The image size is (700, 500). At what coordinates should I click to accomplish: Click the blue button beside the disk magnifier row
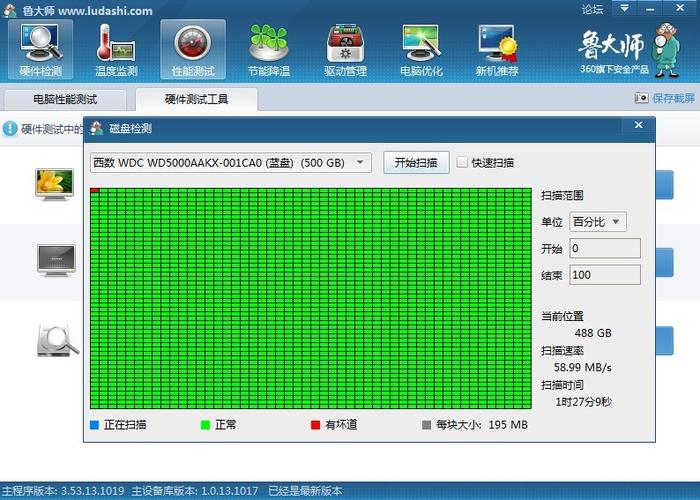click(x=664, y=341)
